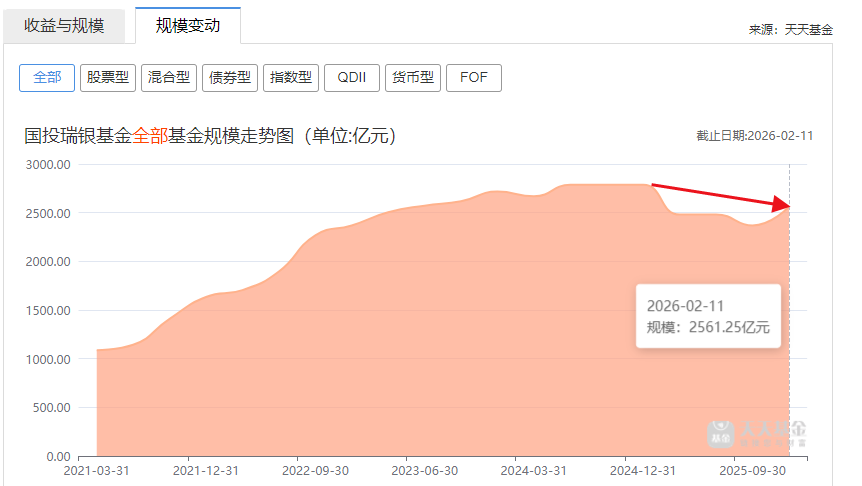The height and width of the screenshot is (486, 862).
Task: Open the 天天基金 source link
Action: [x=807, y=30]
